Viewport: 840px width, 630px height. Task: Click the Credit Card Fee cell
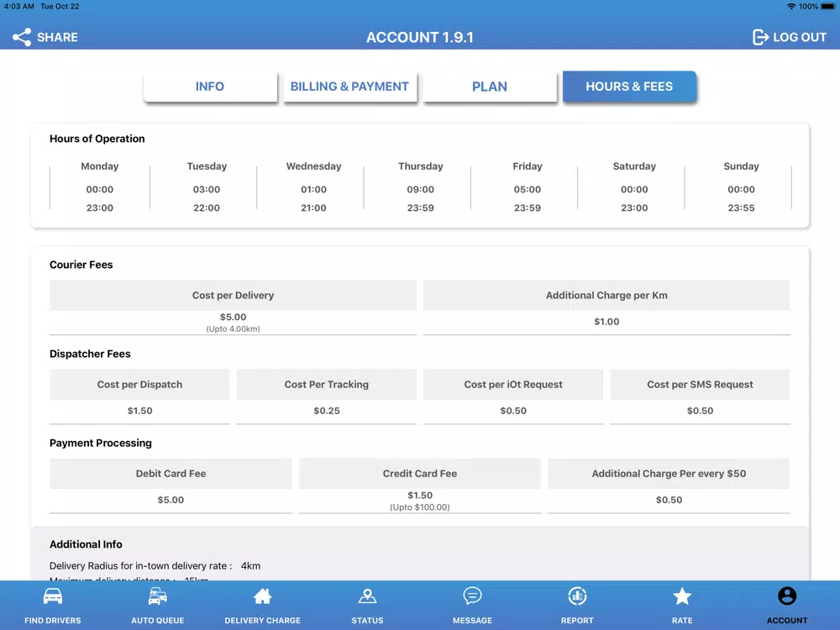[420, 486]
